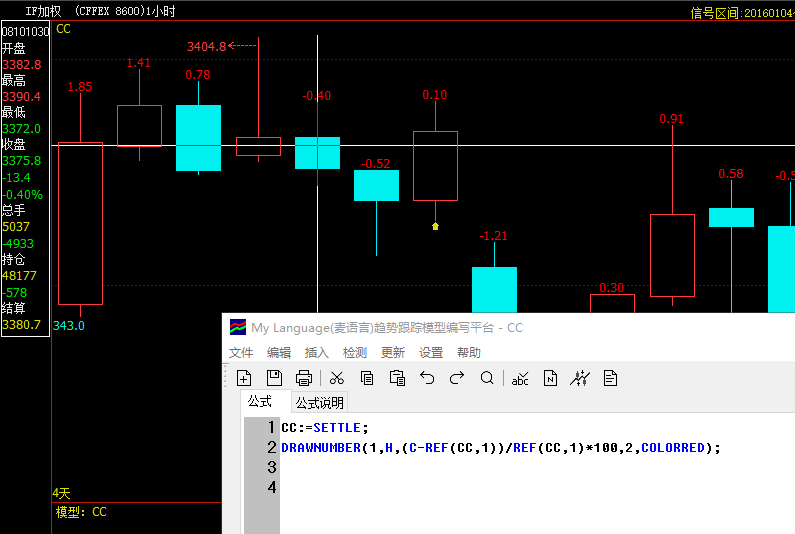Open the 文件 menu
The image size is (795, 534).
[241, 353]
